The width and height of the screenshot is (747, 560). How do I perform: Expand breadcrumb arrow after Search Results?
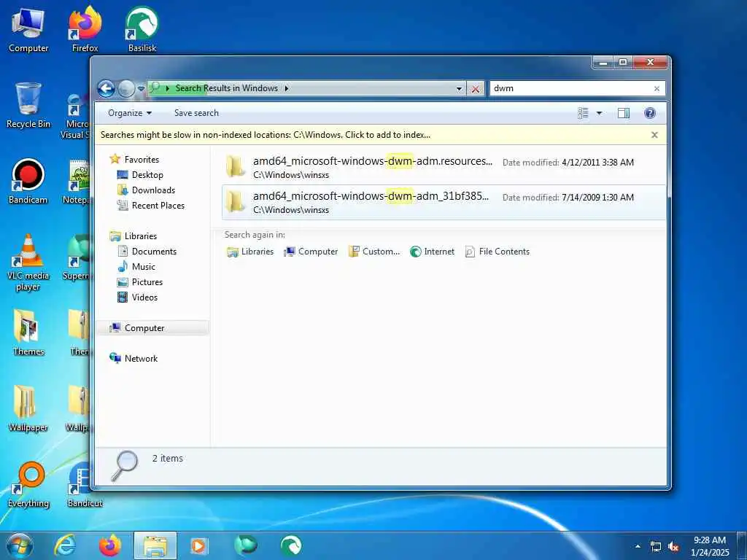point(287,88)
